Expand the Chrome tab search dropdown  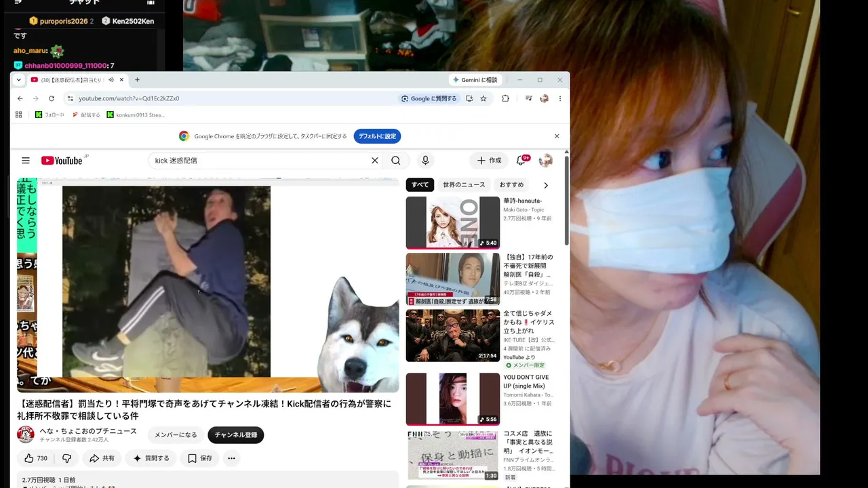(19, 79)
